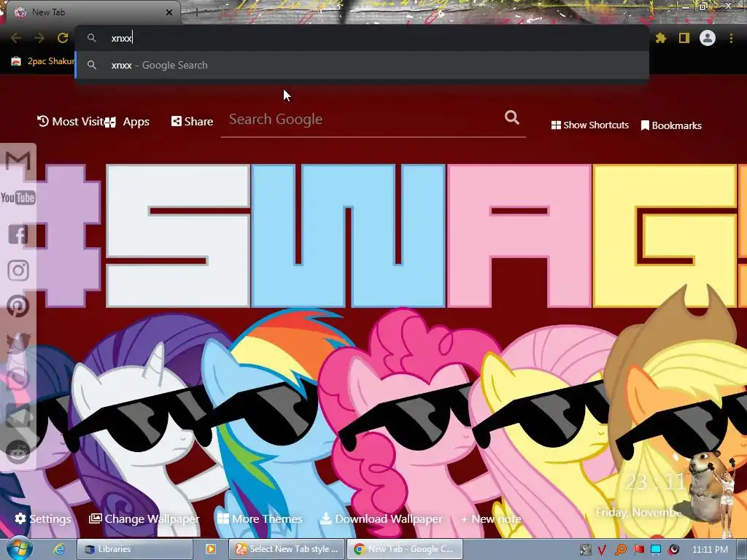Open the smiling face icon in sidebar
747x560 pixels.
[x=18, y=451]
